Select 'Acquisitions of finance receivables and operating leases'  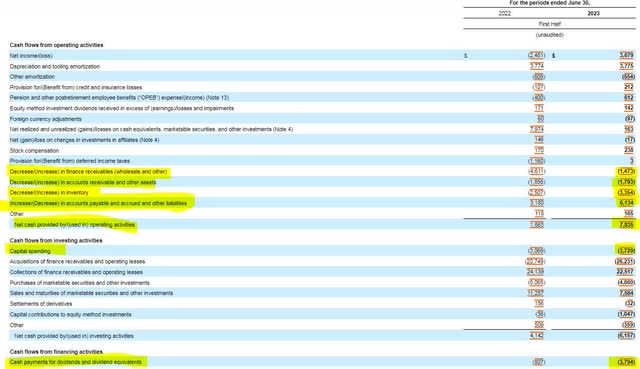point(78,261)
